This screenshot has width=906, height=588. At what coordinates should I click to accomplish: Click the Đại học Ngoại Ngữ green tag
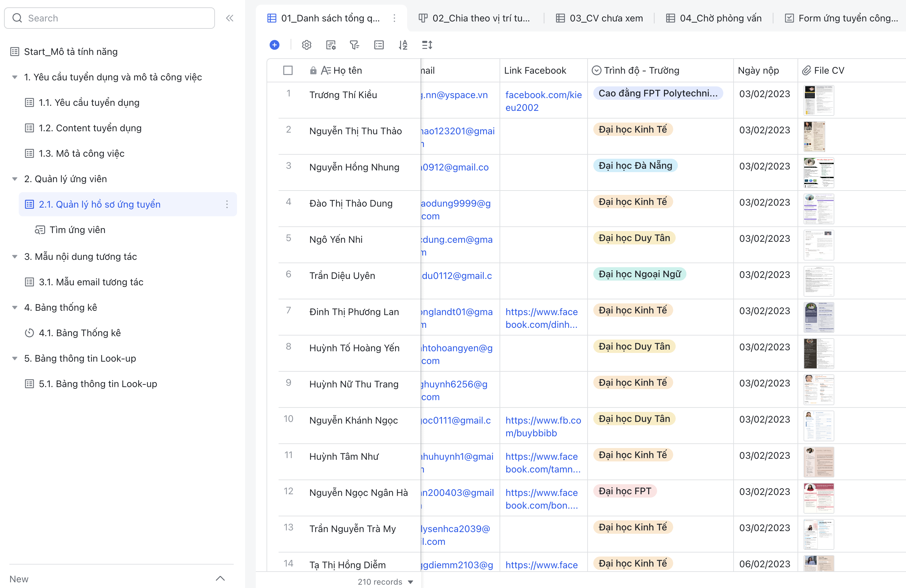639,274
